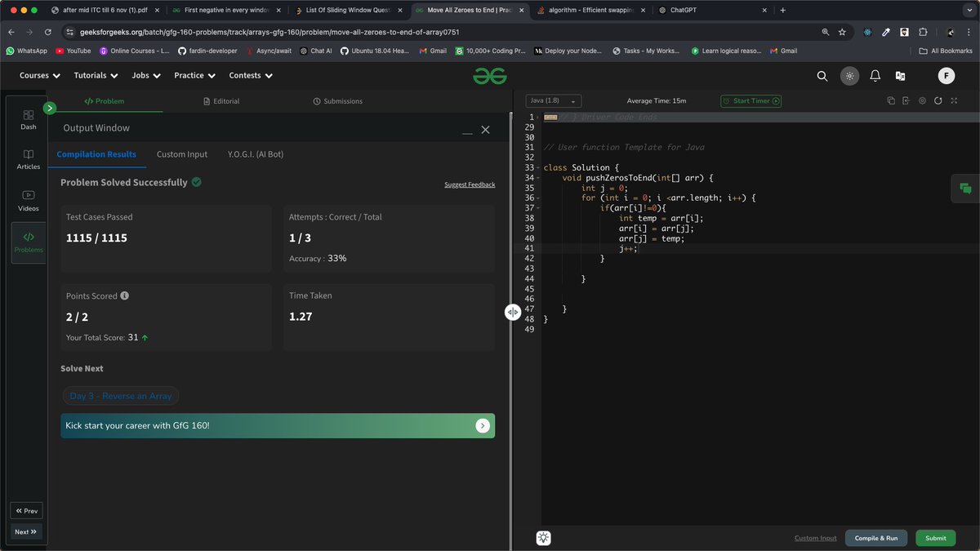Image resolution: width=980 pixels, height=551 pixels.
Task: Open the WhatsApp bookmark
Action: [26, 51]
